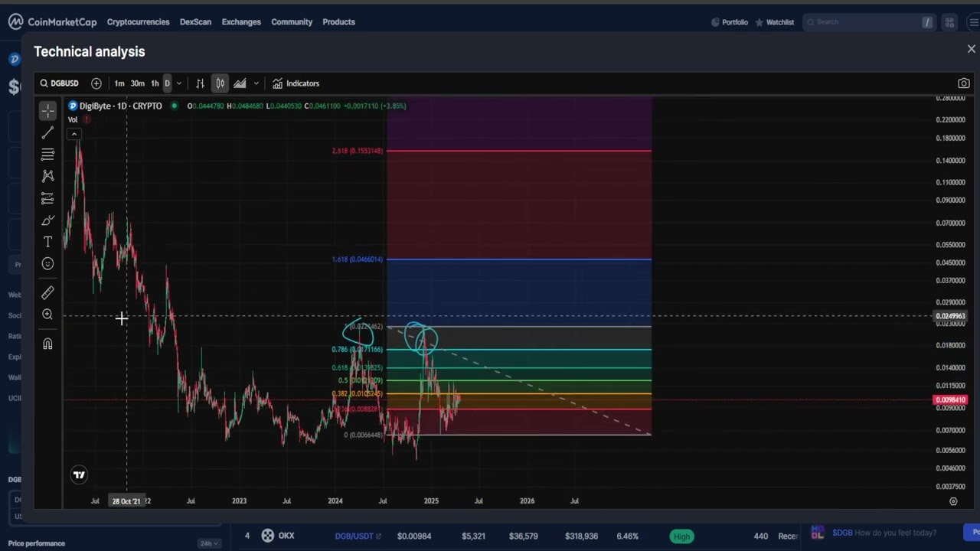Open the forecasting and measurement tools
The height and width of the screenshot is (551, 980).
(x=47, y=198)
